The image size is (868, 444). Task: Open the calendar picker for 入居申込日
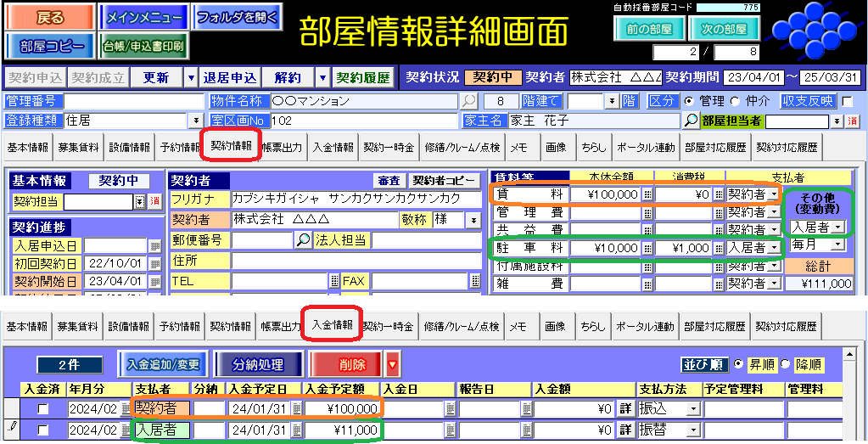154,246
